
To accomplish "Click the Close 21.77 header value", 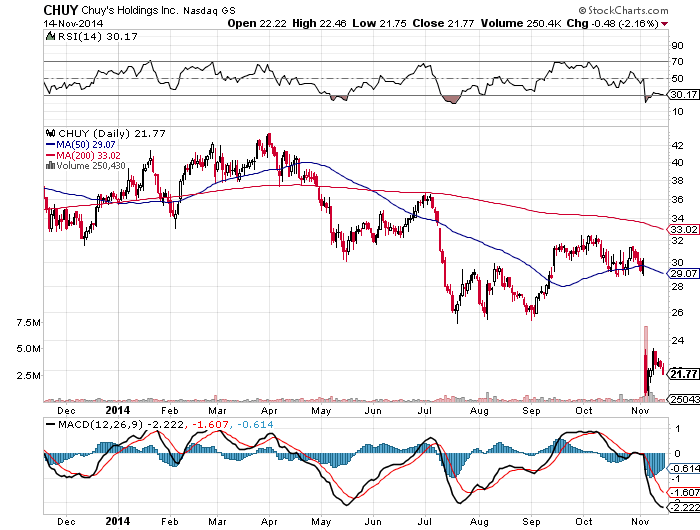I will [443, 23].
